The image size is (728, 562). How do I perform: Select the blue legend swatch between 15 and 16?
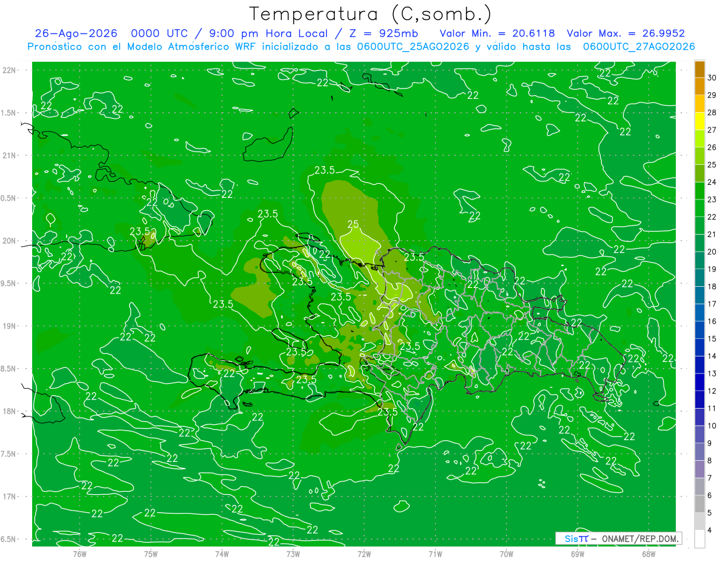point(699,330)
